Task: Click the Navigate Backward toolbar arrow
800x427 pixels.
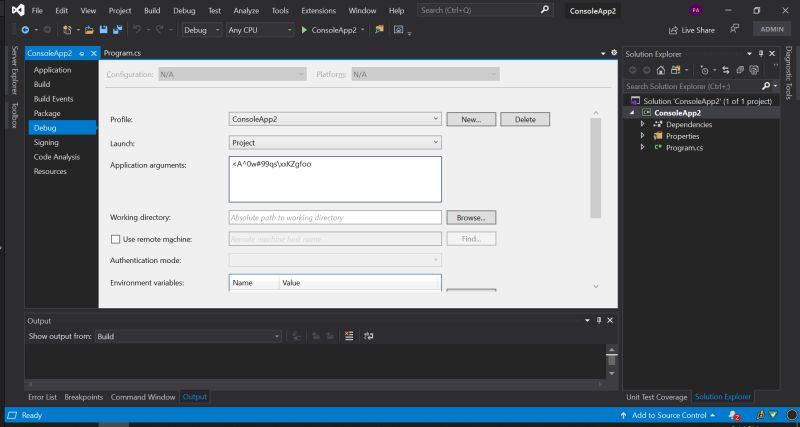Action: click(24, 30)
